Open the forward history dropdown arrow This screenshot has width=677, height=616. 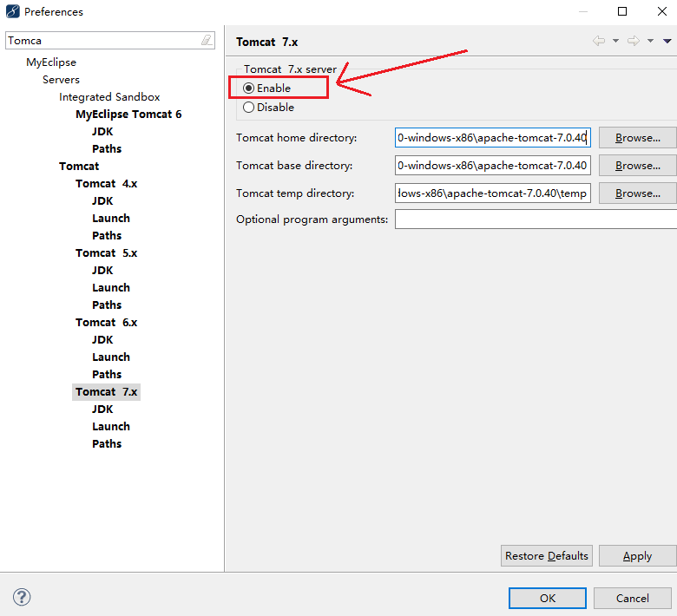(650, 41)
